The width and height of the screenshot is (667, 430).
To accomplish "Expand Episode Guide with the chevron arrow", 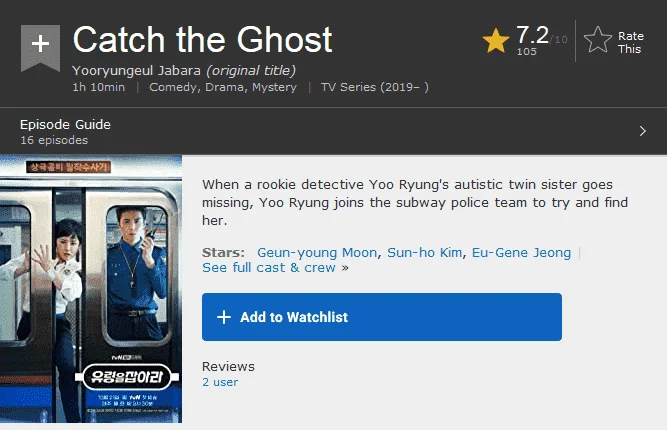I will click(643, 131).
